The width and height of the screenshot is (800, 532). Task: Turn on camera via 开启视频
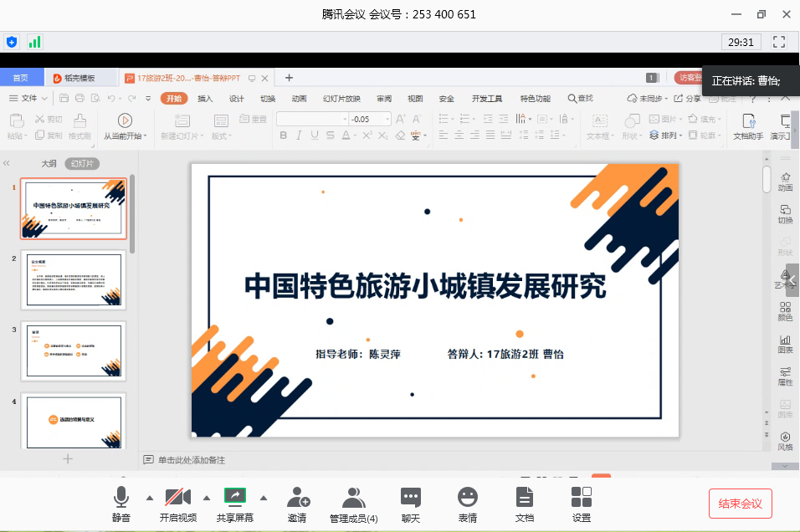point(177,498)
